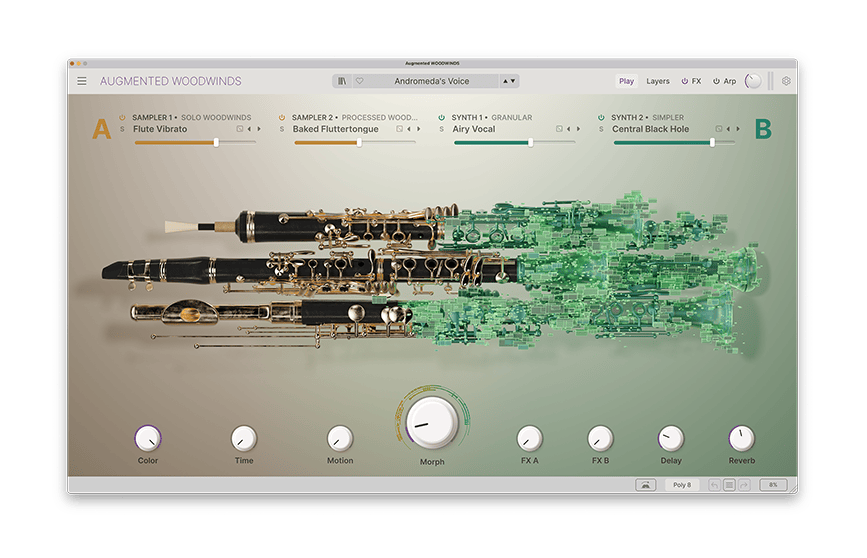Switch to the Play tab
Screen dimensions: 867x558
click(626, 81)
